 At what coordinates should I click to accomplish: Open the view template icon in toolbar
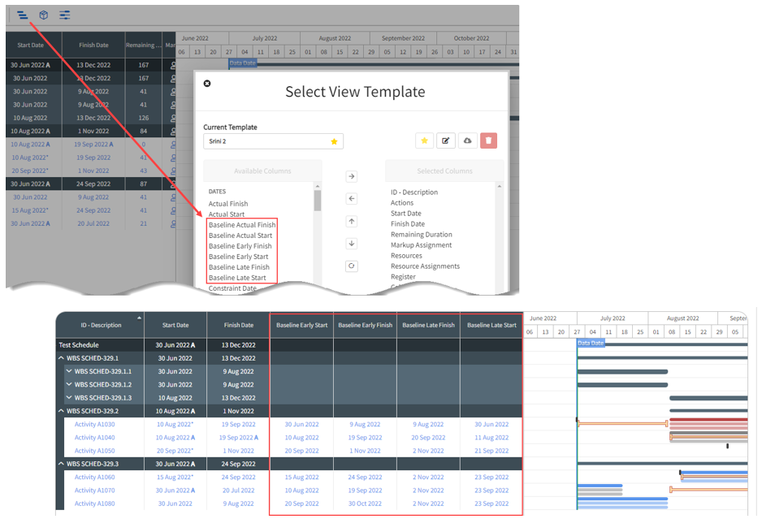coord(23,15)
